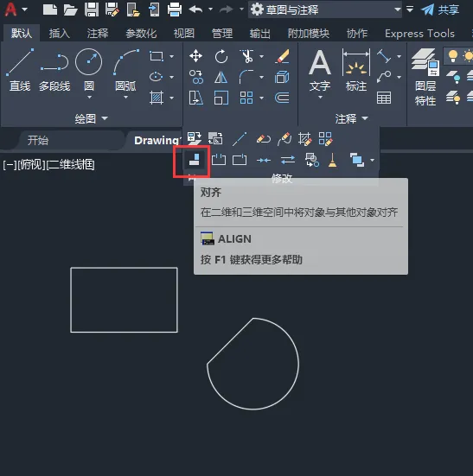Click the Scale tool icon

221,98
